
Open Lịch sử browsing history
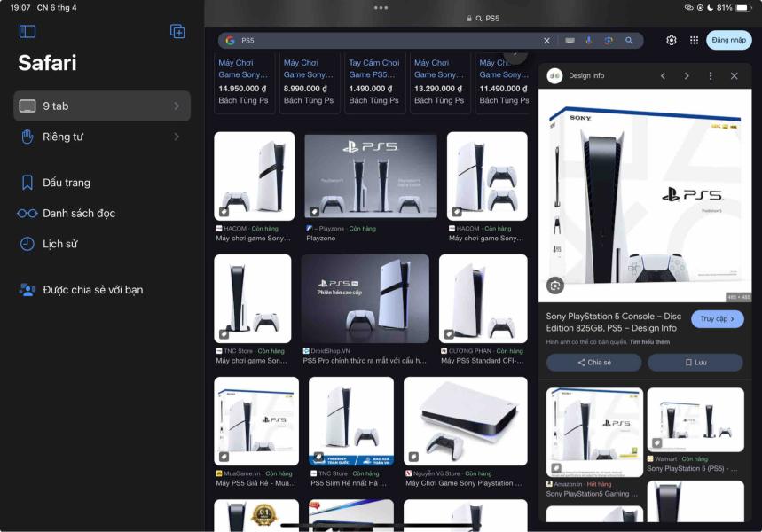pos(49,244)
